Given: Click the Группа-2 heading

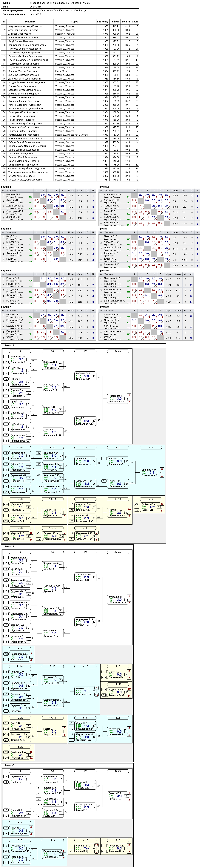Looking at the screenshot, I should point(104,187).
